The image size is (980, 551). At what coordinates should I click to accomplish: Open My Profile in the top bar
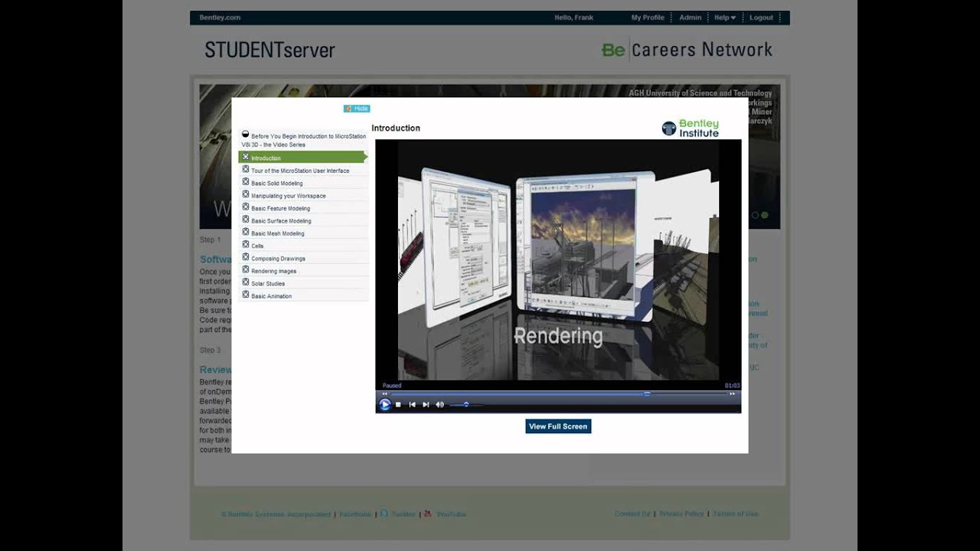tap(648, 18)
